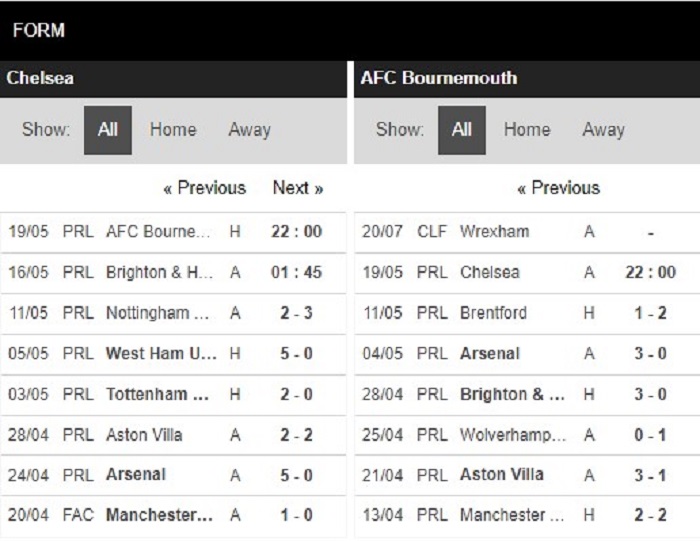The height and width of the screenshot is (541, 700).
Task: Show Chelsea Away matches only
Action: click(250, 130)
